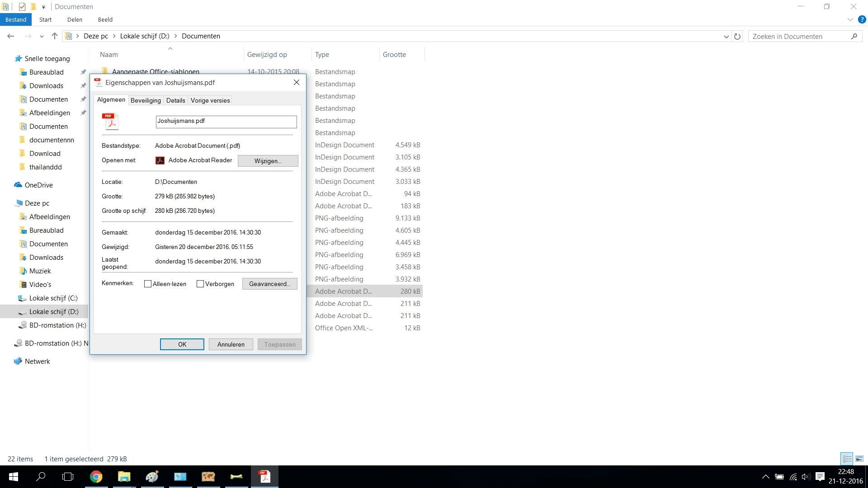Check the Verborgen checkbox
The image size is (868, 488).
[200, 284]
